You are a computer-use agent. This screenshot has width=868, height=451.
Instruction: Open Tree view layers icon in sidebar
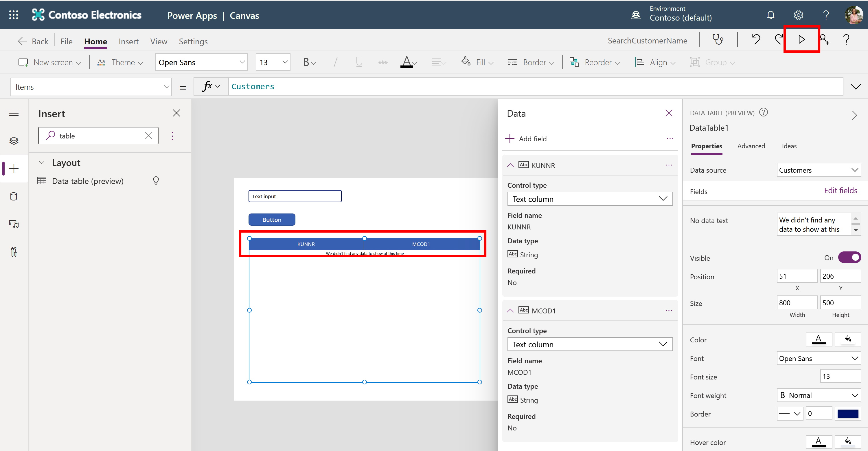point(14,141)
